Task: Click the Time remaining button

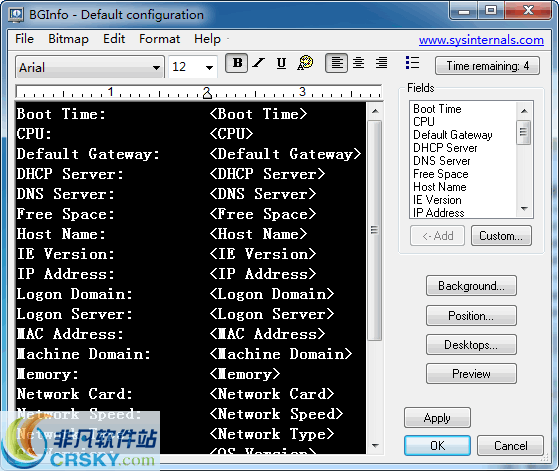Action: (x=487, y=66)
